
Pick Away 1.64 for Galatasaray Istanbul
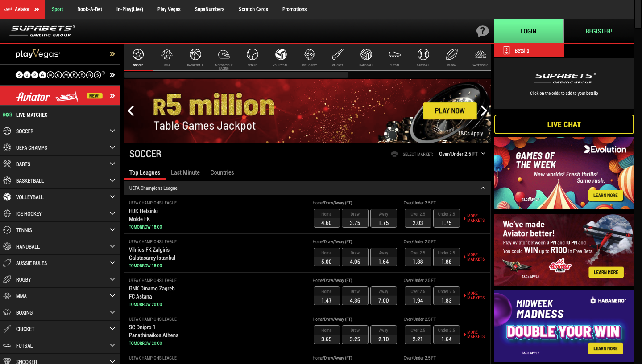pyautogui.click(x=384, y=258)
